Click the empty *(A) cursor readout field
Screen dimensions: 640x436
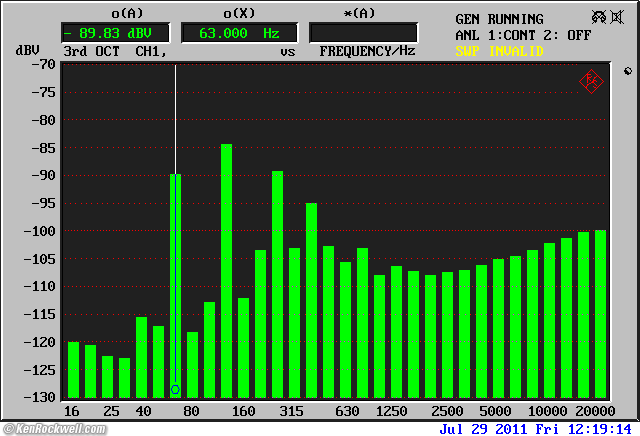tap(363, 32)
